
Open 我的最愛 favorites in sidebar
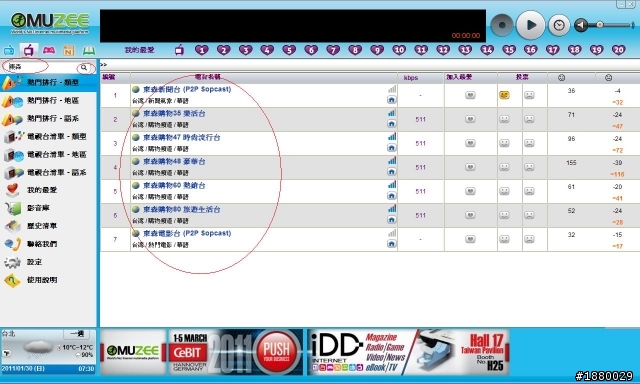click(x=48, y=190)
